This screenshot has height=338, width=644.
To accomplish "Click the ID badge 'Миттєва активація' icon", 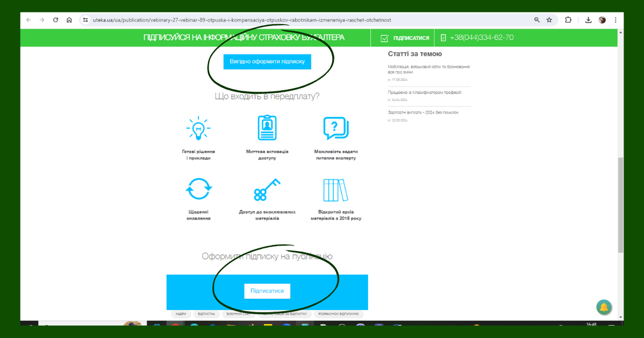I will pos(267,128).
